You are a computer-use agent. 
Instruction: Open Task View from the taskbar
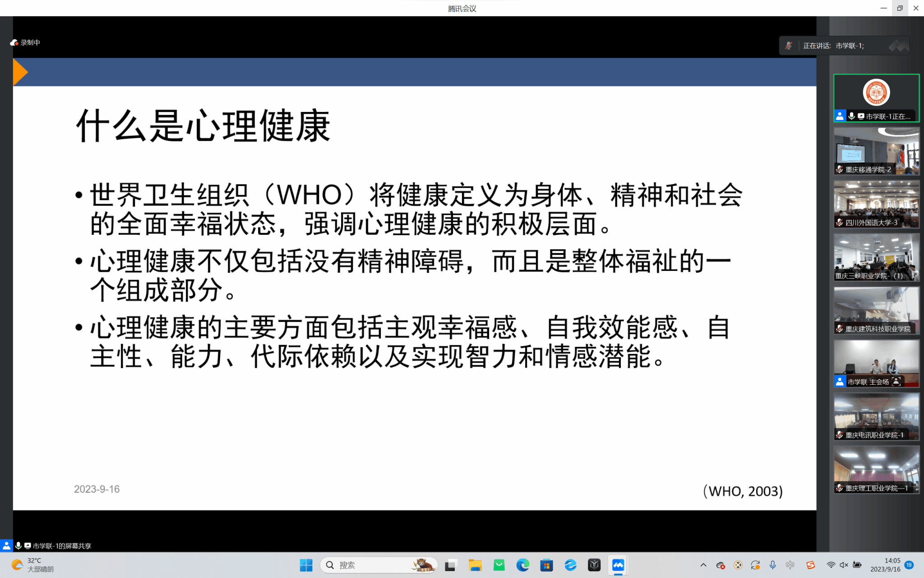click(x=451, y=565)
